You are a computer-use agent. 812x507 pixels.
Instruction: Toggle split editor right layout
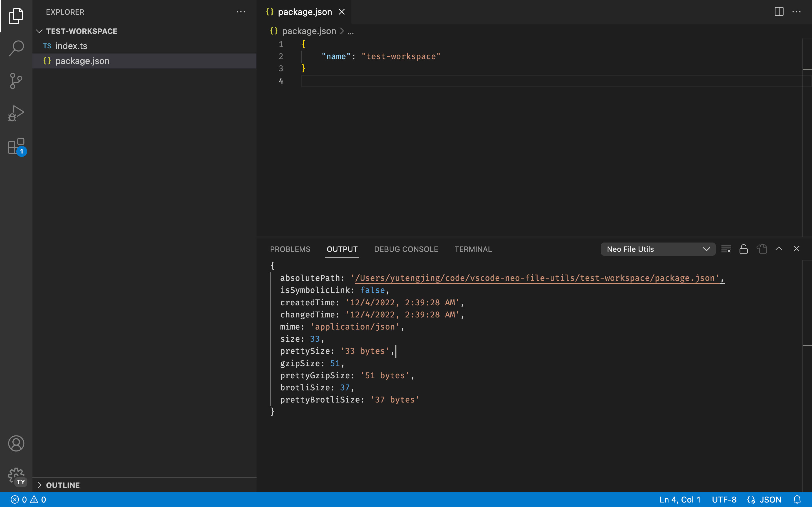tap(779, 12)
